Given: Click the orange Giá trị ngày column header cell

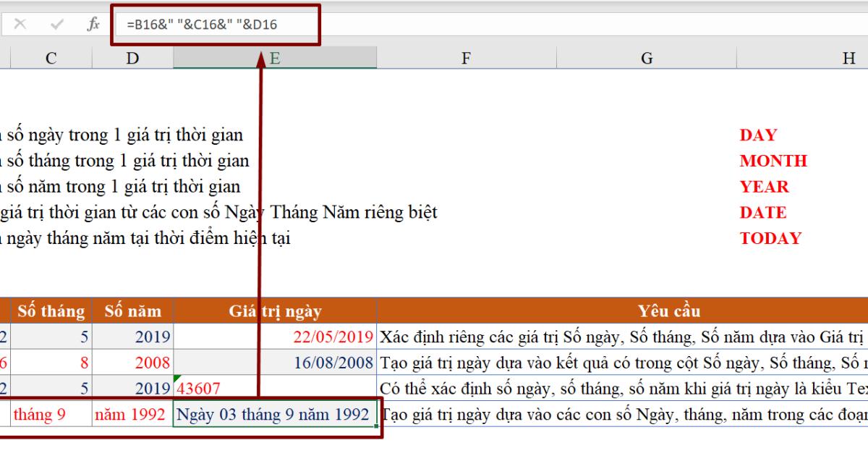Looking at the screenshot, I should tap(273, 311).
